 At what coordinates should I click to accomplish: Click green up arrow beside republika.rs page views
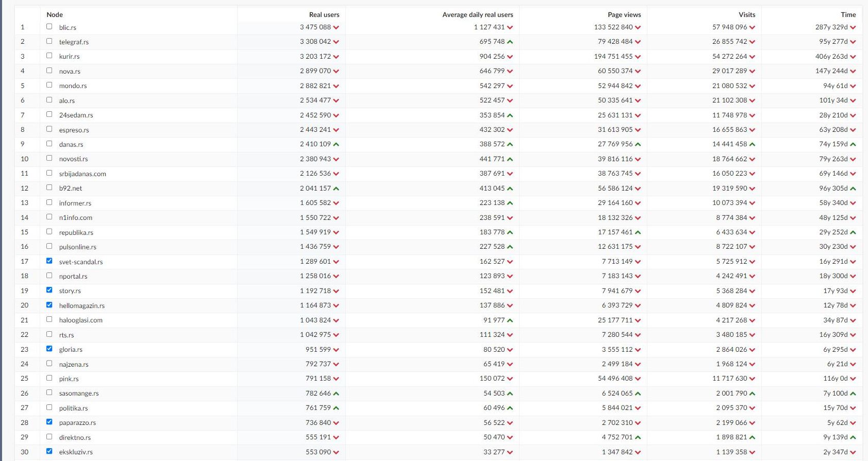click(638, 232)
